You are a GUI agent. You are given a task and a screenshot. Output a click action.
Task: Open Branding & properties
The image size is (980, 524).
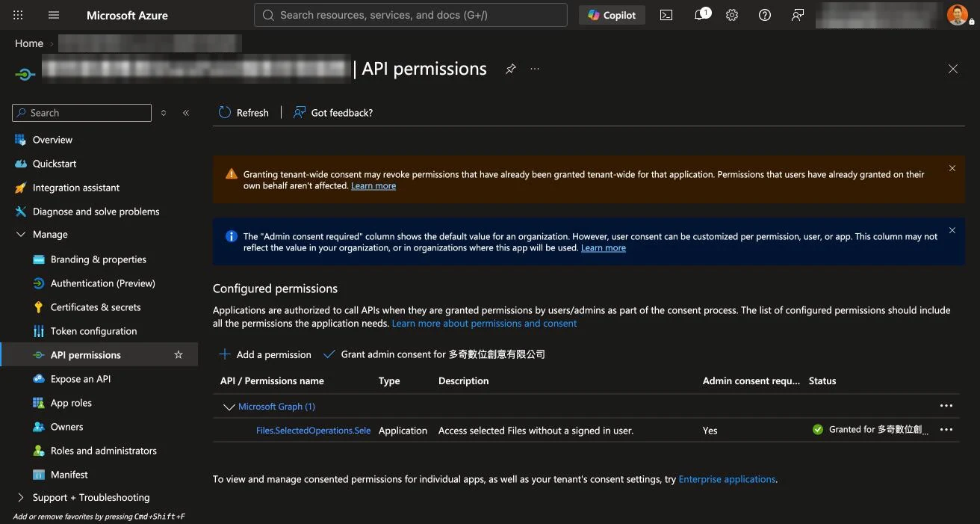(99, 259)
